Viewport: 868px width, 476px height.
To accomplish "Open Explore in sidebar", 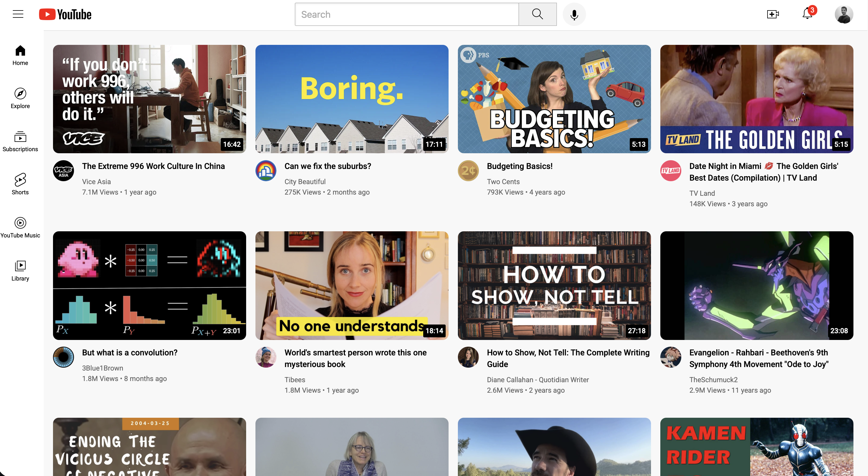I will pos(20,98).
